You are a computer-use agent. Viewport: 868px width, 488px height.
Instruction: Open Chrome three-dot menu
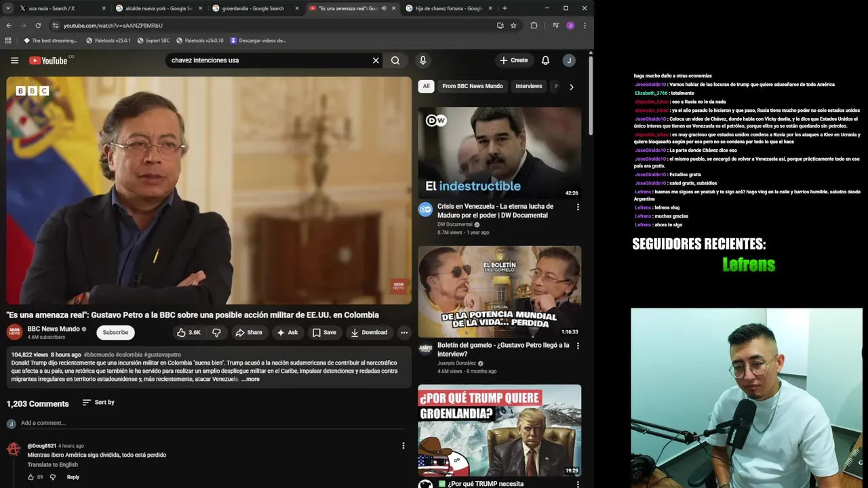click(x=585, y=25)
